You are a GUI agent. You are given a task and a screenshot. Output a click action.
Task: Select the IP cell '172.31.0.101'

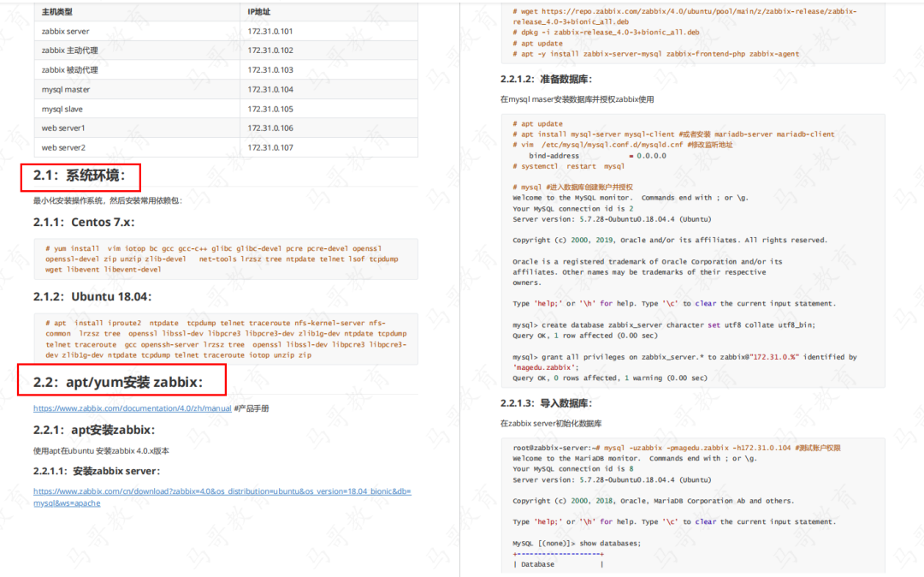click(x=329, y=31)
